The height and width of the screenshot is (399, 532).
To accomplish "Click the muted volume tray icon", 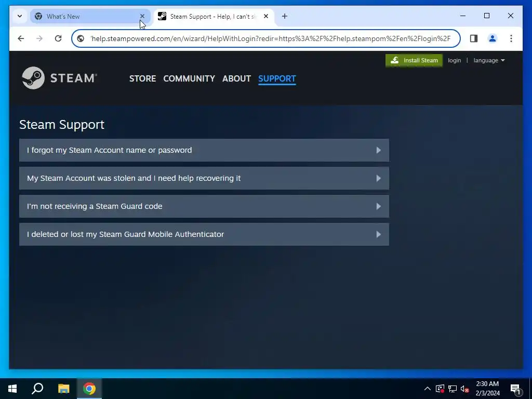I will coord(465,389).
